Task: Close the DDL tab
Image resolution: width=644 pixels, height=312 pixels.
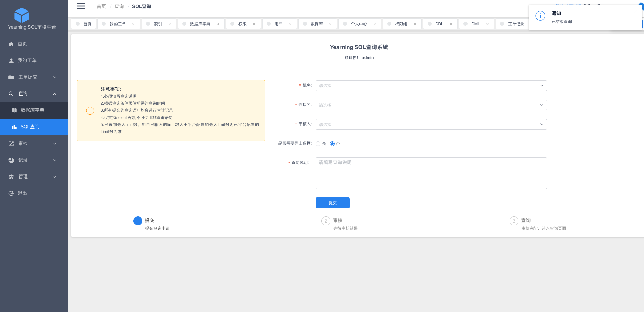Action: click(451, 24)
